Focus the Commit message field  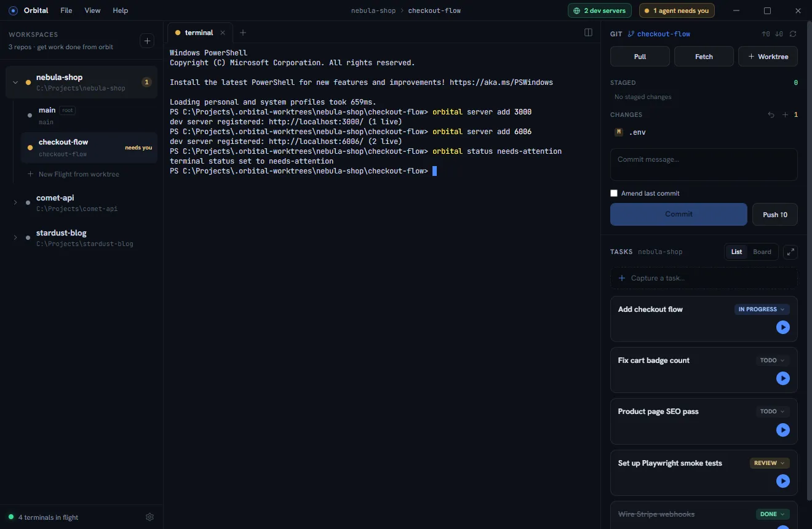tap(704, 164)
